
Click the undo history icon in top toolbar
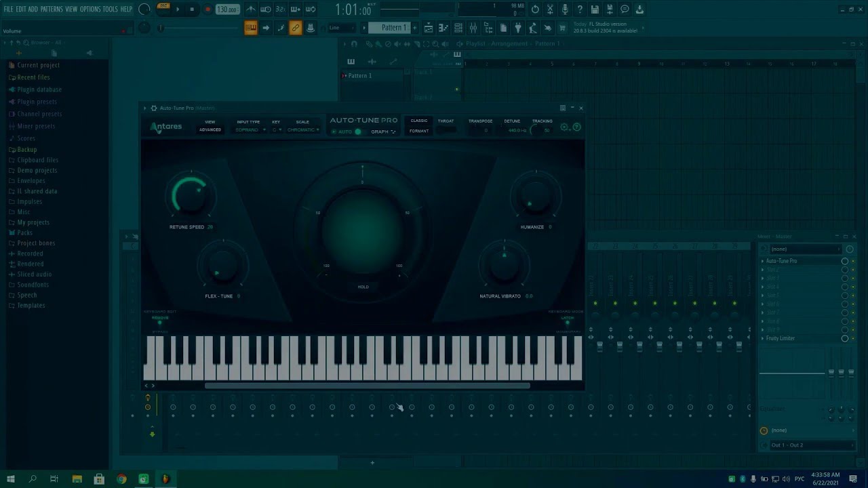click(x=535, y=9)
